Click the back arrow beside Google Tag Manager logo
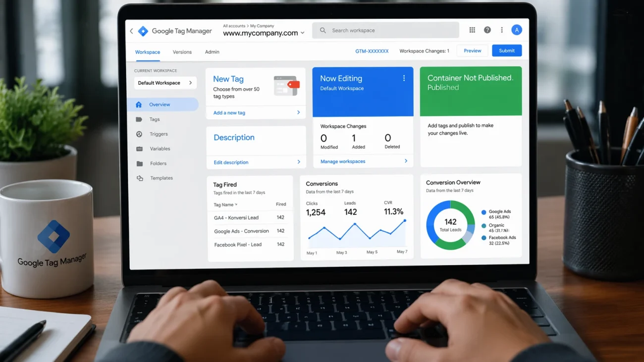This screenshot has width=644, height=362. (131, 31)
